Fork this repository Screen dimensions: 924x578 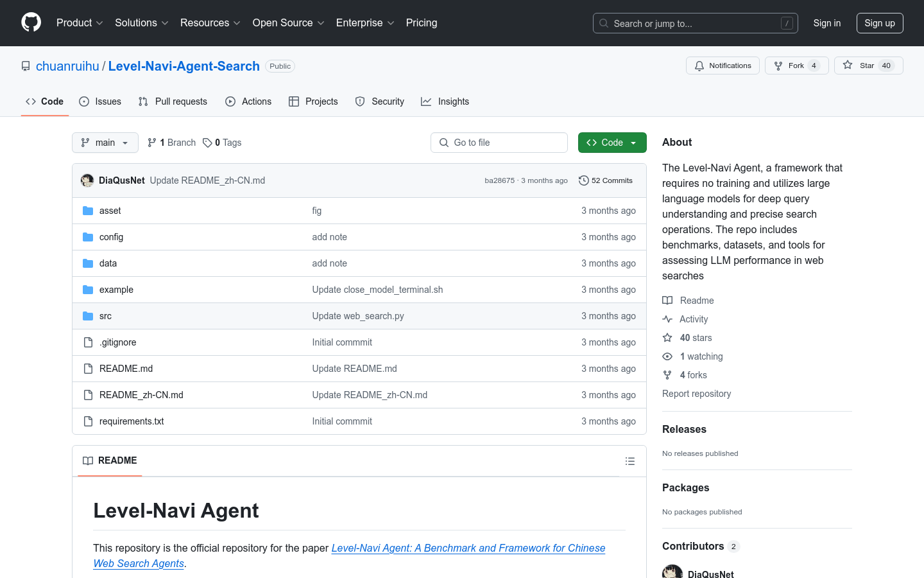[x=797, y=66]
